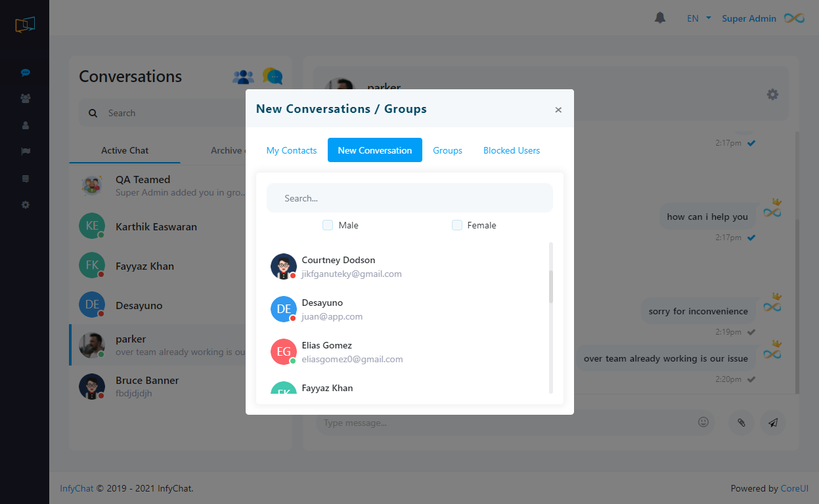Click the paperclip attachment icon

pyautogui.click(x=741, y=423)
